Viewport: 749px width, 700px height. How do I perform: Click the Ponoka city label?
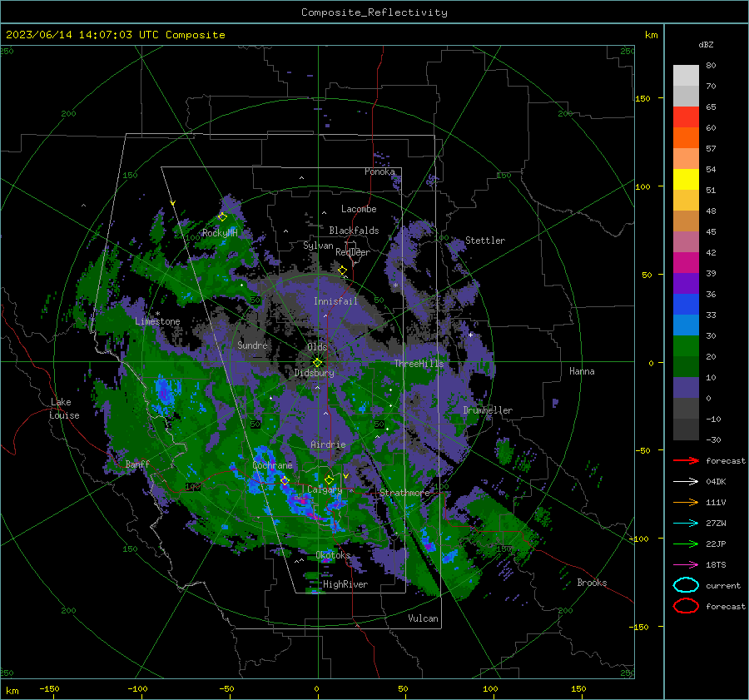pos(379,171)
